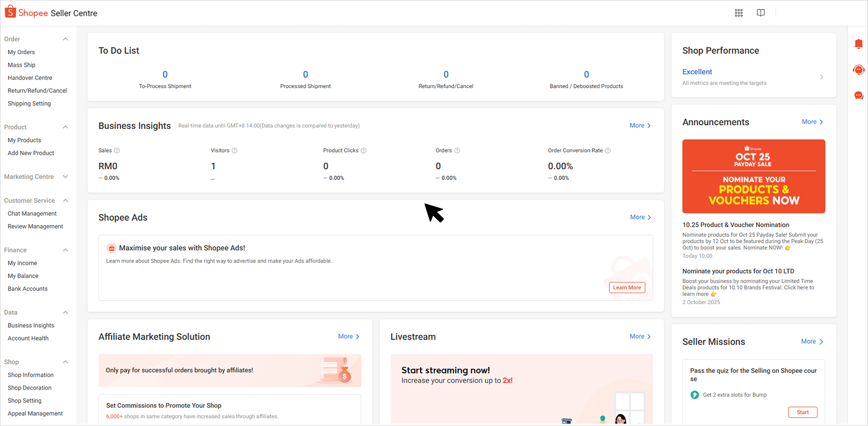Viewport: 868px width, 426px height.
Task: Open the notifications bell icon
Action: coord(858,44)
